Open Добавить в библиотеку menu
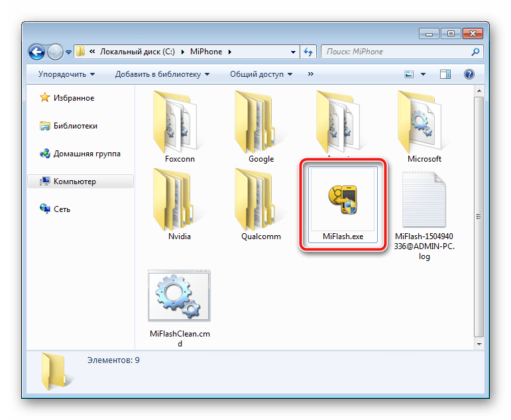Viewport: 511px width, 420px height. click(x=162, y=74)
